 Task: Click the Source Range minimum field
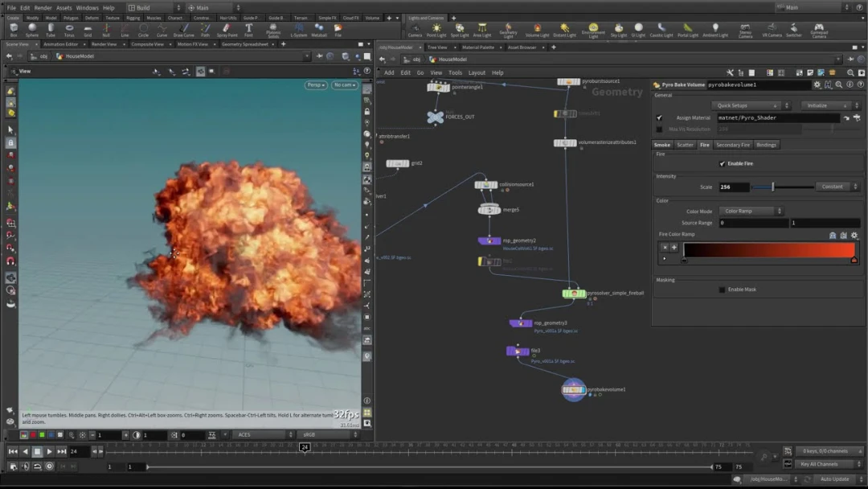click(x=753, y=223)
